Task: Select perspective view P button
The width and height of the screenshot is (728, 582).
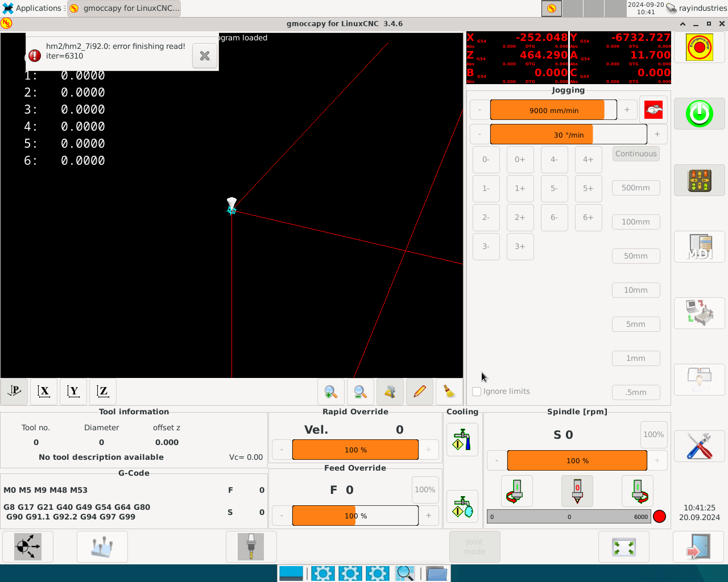Action: pos(14,391)
